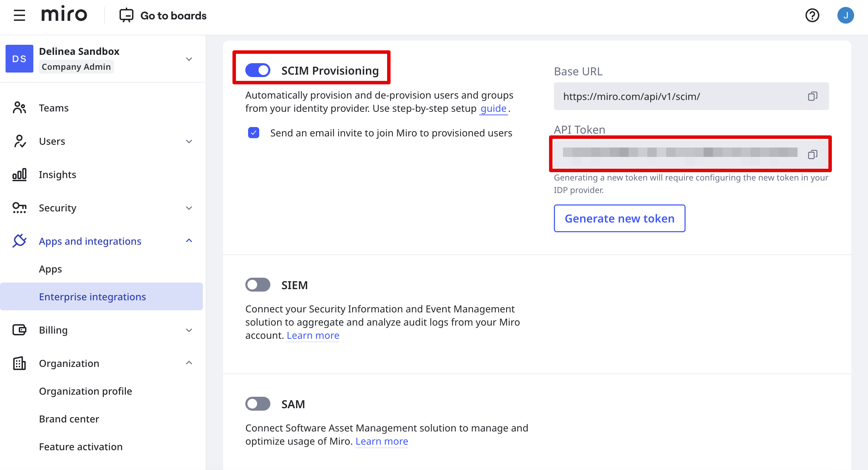
Task: Turn on the SAM toggle
Action: coord(258,404)
